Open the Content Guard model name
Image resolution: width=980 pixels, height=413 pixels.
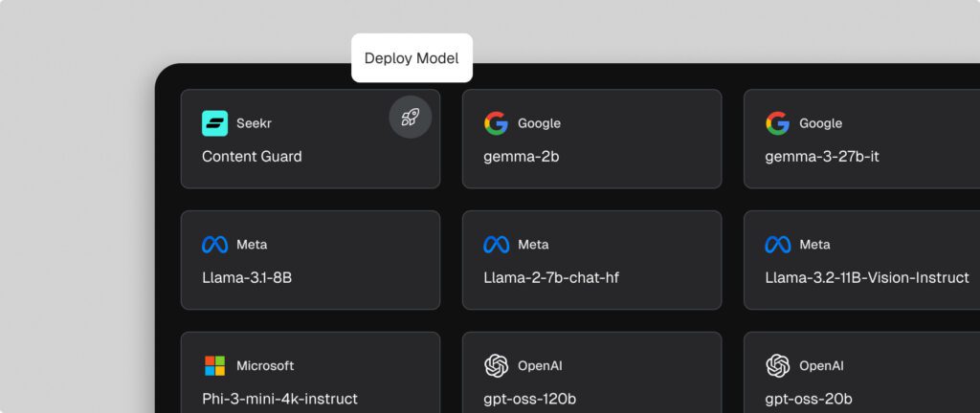(x=252, y=157)
